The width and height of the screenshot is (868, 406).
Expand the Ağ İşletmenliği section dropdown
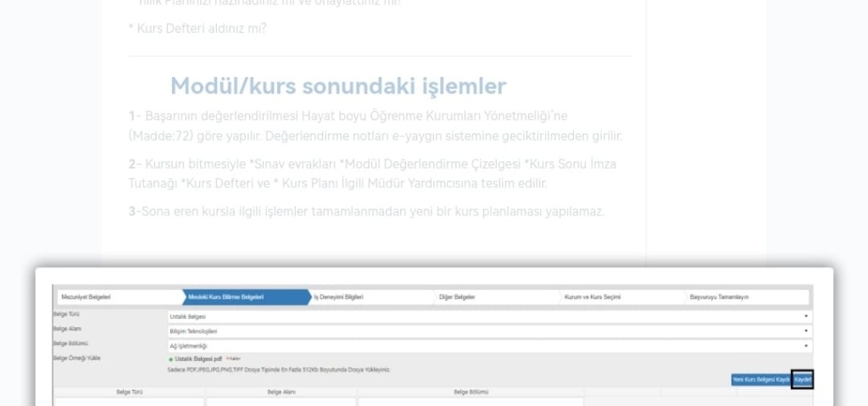coord(489,345)
